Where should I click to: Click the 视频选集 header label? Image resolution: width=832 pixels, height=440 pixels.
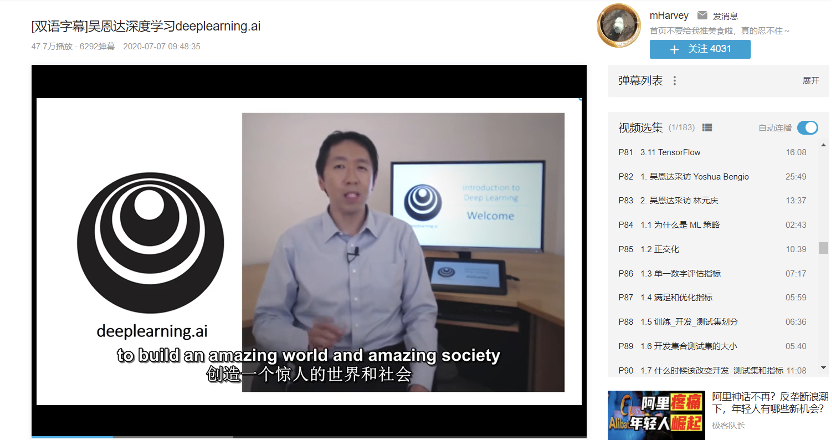640,127
